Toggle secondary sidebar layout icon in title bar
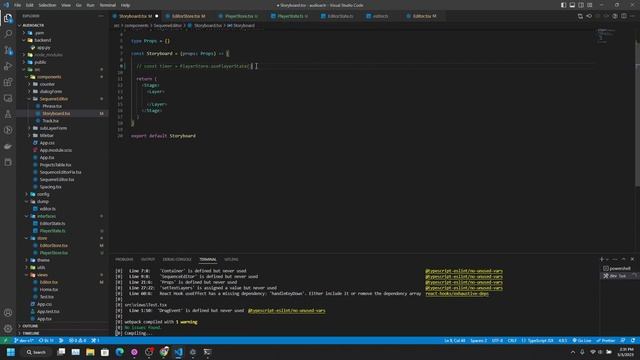 click(x=581, y=5)
